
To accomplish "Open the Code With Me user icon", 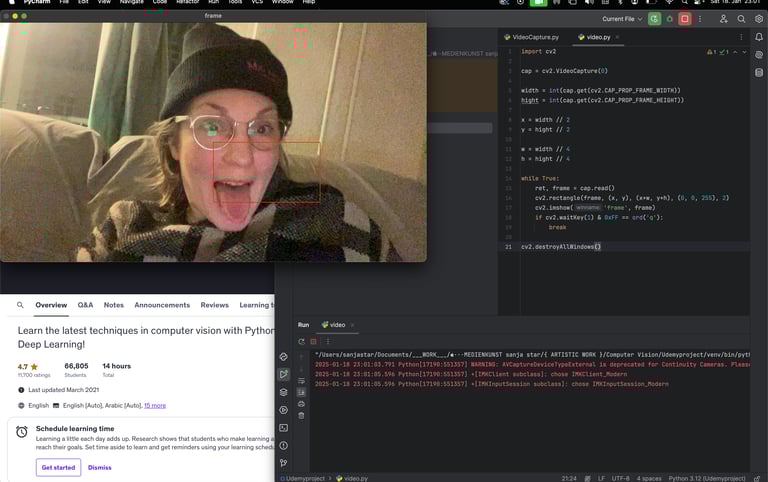I will click(723, 19).
